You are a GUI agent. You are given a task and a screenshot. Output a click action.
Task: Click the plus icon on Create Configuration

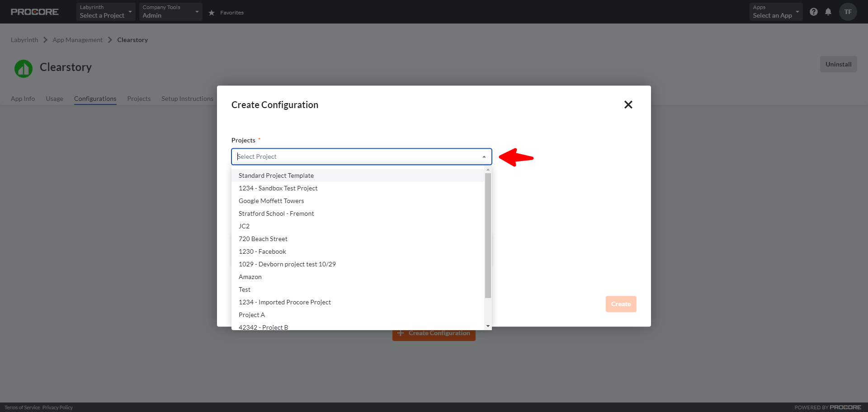[x=401, y=333]
